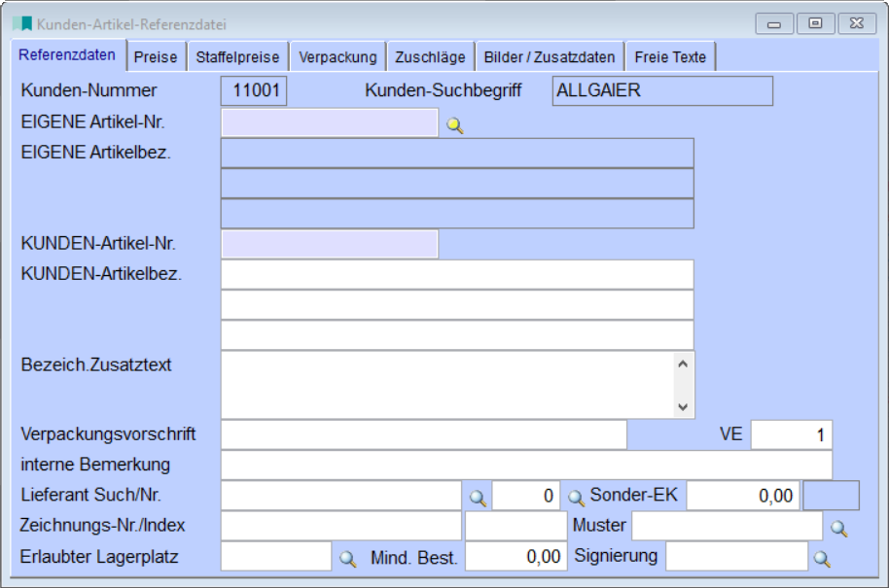The height and width of the screenshot is (588, 889).
Task: Open the Bilder / Zusatzdaten tab
Action: coord(550,57)
